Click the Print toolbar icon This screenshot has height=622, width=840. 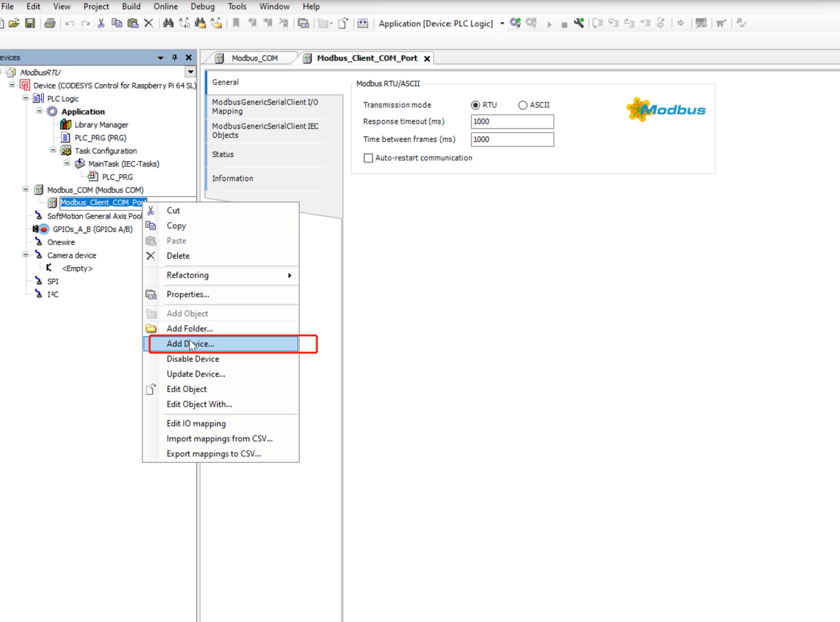tap(50, 23)
